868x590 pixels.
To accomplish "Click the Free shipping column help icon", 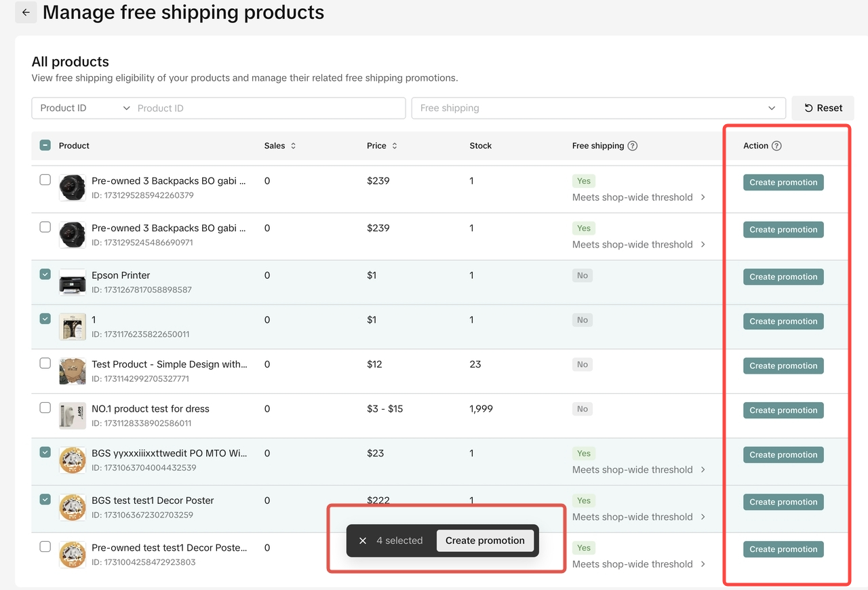I will click(632, 146).
